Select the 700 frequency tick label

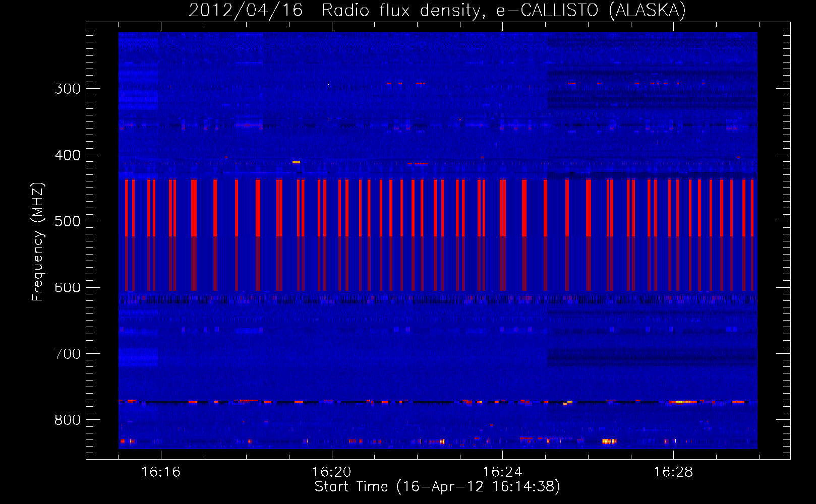coord(68,354)
